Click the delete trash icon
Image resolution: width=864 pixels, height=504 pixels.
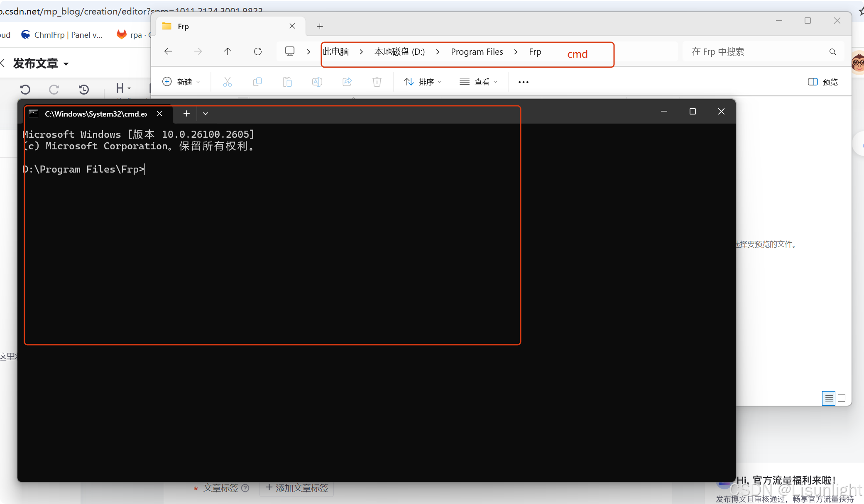tap(377, 82)
